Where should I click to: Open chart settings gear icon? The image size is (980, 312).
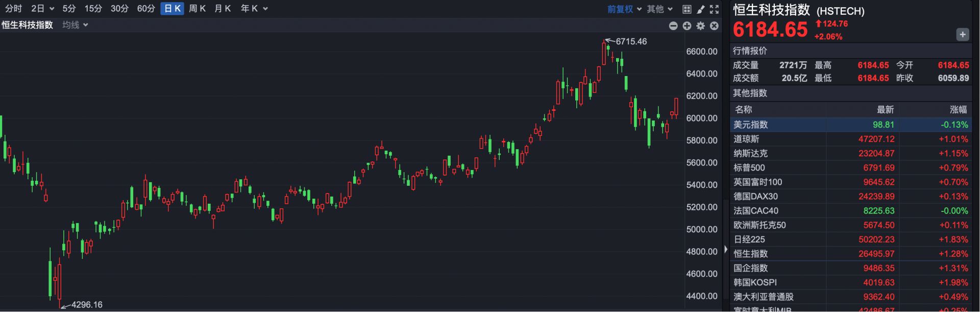[x=700, y=26]
